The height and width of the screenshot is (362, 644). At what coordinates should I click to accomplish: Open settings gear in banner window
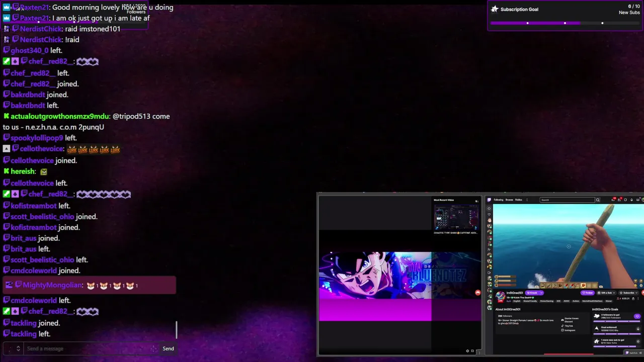click(x=467, y=351)
